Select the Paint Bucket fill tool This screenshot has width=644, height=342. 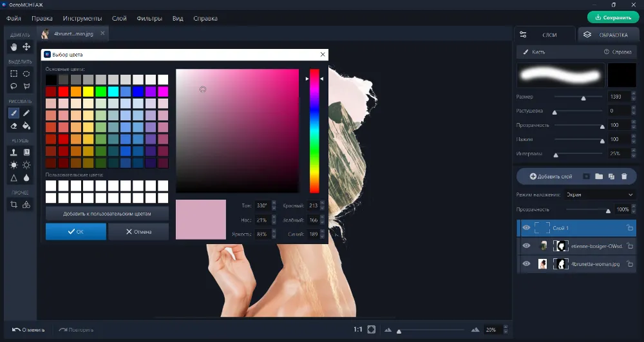click(26, 126)
